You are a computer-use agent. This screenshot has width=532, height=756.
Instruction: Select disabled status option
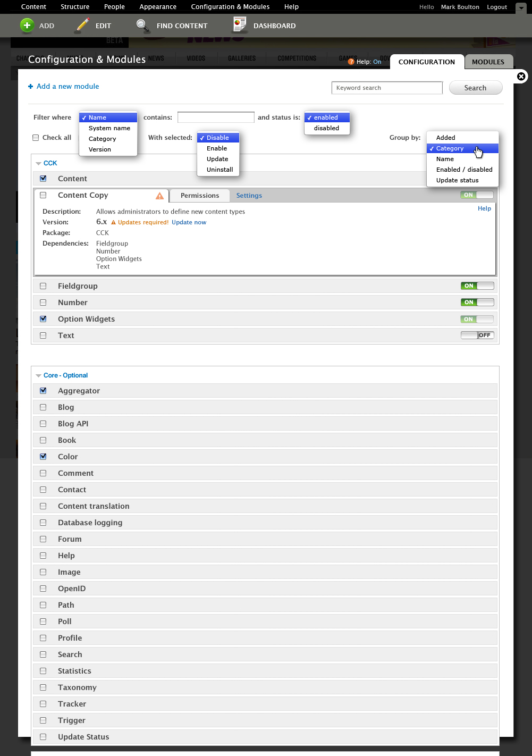tap(327, 128)
